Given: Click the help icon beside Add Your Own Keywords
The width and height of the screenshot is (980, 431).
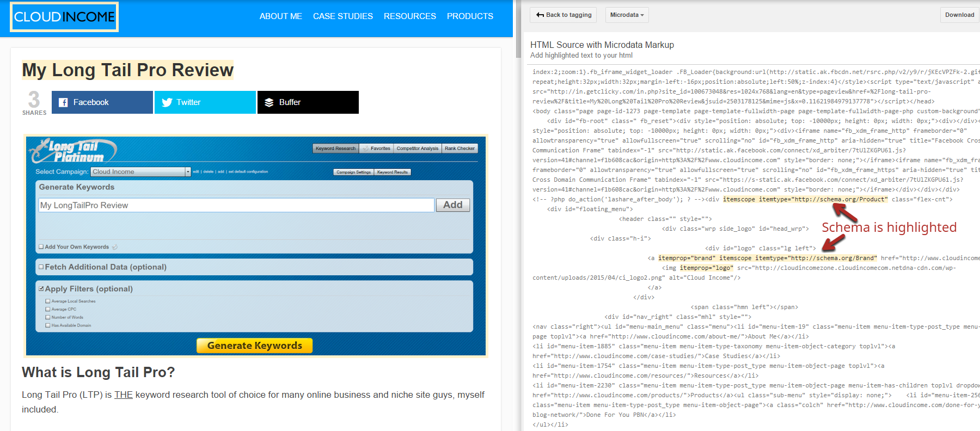Looking at the screenshot, I should click(x=114, y=247).
